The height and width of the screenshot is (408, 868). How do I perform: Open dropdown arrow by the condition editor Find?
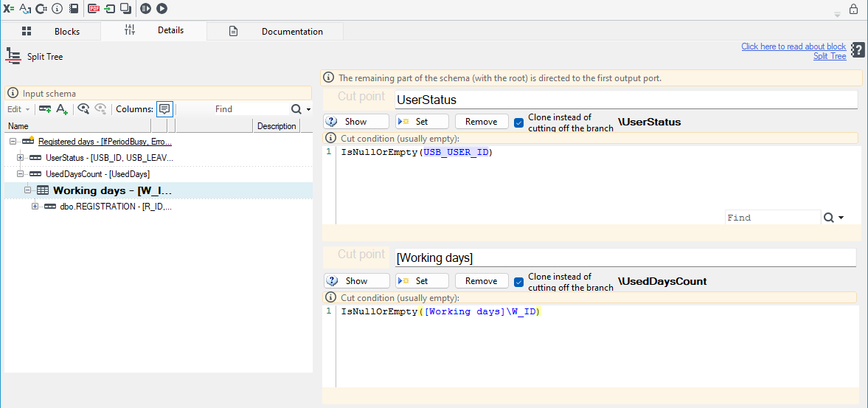click(841, 218)
